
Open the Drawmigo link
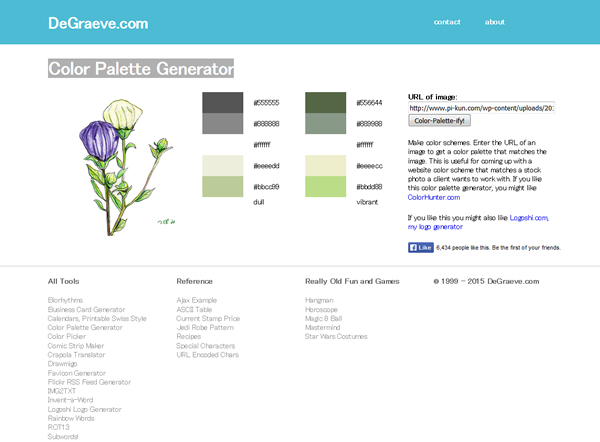[62, 364]
